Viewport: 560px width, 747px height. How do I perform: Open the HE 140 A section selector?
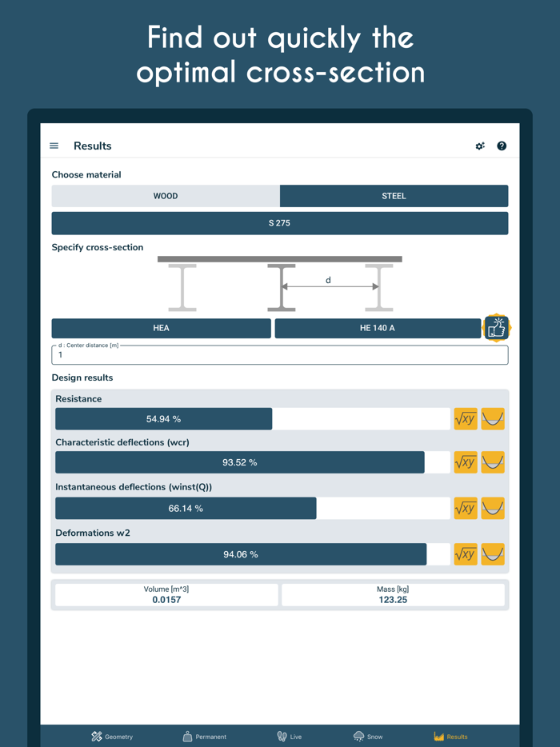[x=378, y=328]
